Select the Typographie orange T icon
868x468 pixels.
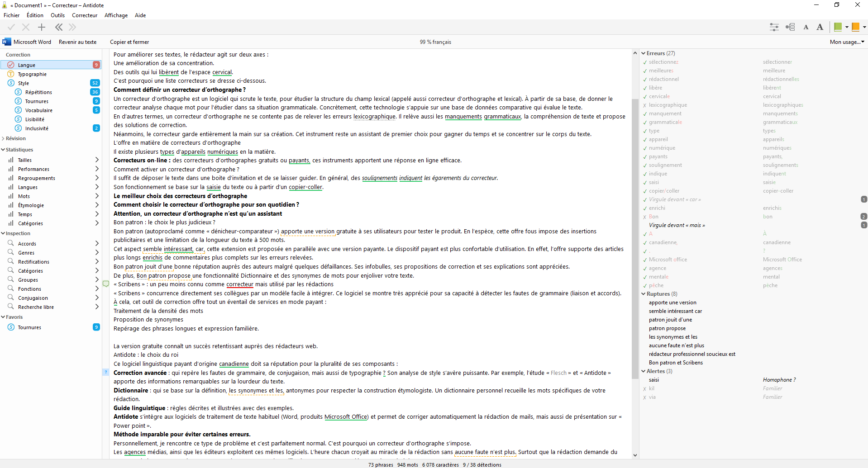point(11,74)
